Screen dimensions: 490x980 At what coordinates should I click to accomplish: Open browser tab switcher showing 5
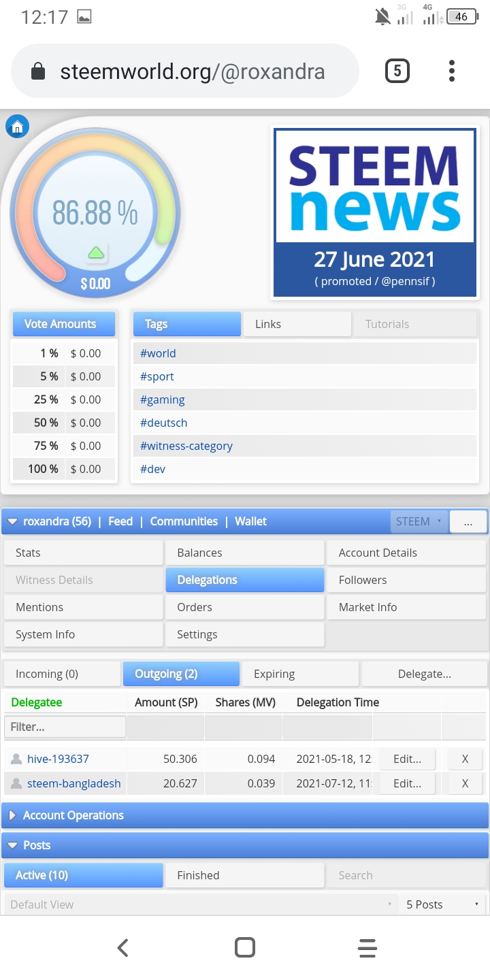pyautogui.click(x=397, y=71)
